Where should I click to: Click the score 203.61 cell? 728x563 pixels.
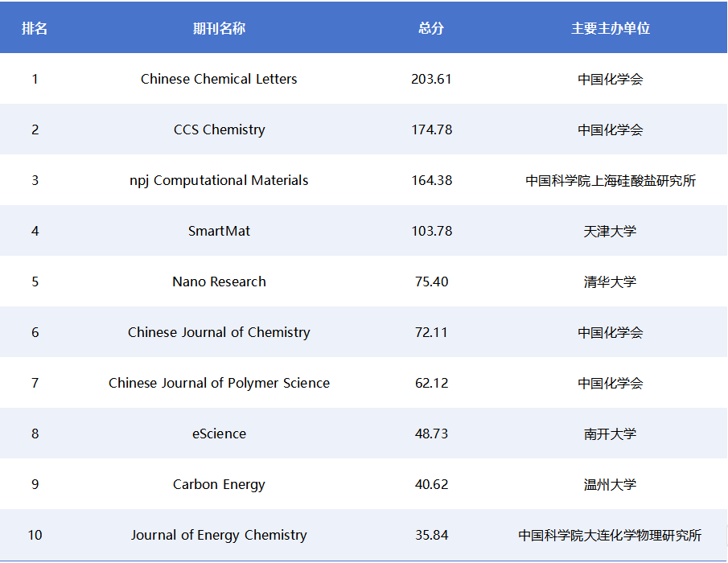431,79
